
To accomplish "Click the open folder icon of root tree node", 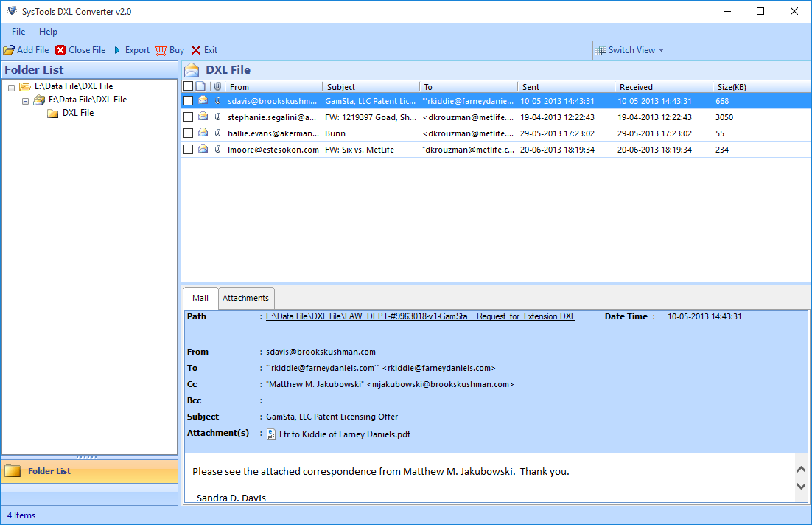I will pos(25,86).
